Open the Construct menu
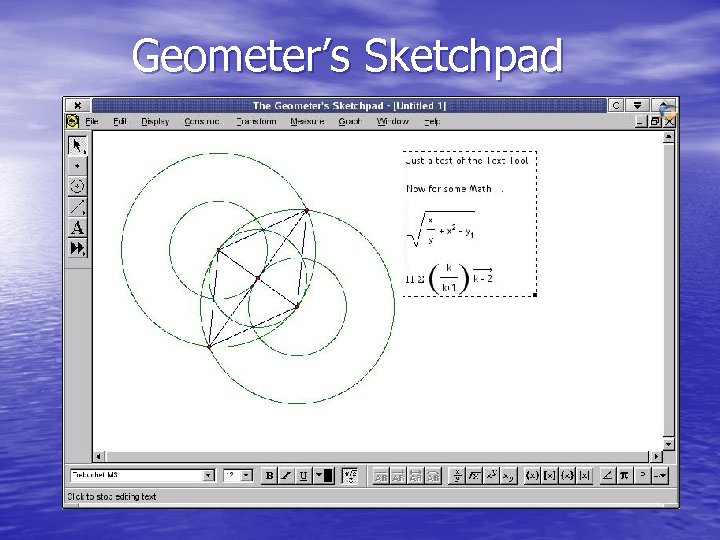 [202, 121]
